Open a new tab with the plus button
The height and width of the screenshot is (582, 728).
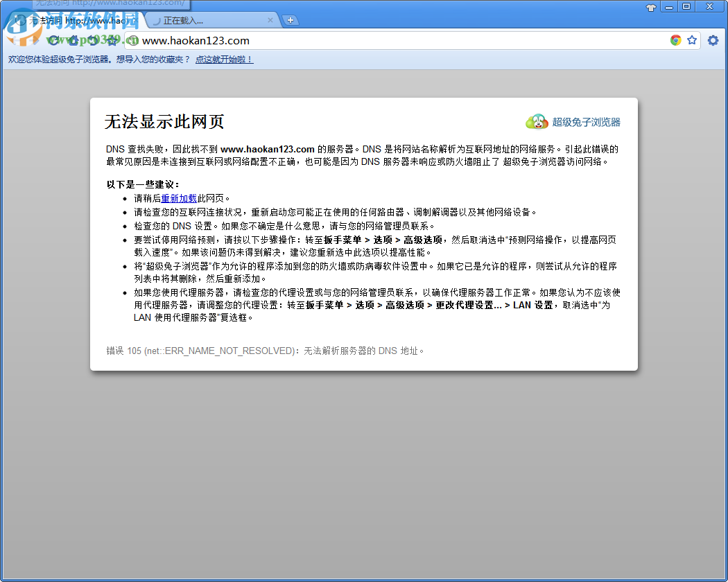tap(291, 20)
